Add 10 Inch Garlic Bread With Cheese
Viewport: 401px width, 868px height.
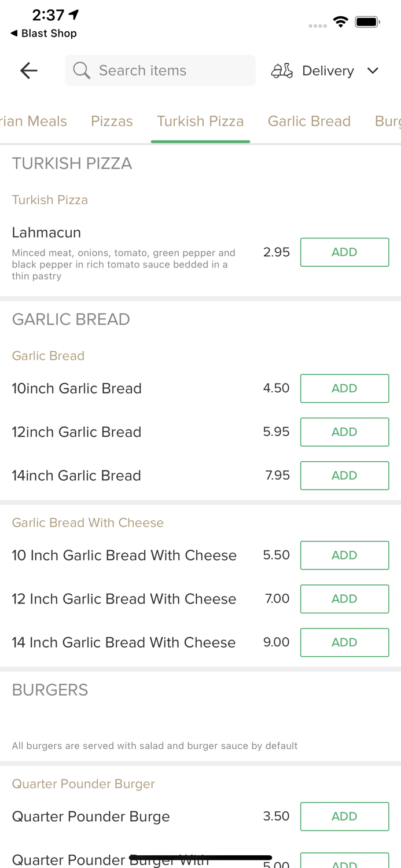tap(344, 556)
